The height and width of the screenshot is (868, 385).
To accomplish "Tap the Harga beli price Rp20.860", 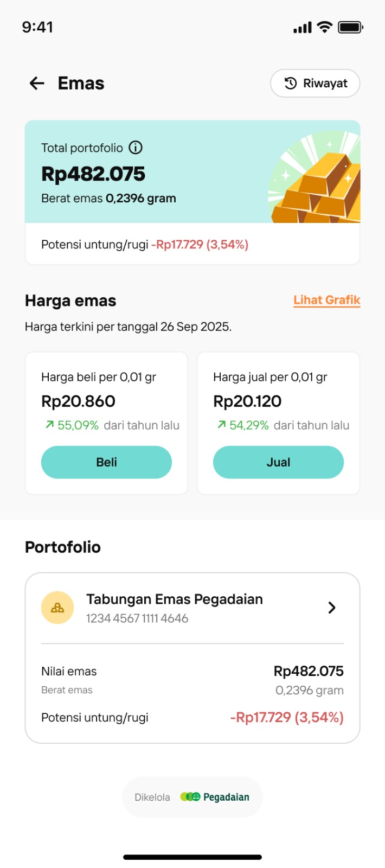I will coord(78,401).
